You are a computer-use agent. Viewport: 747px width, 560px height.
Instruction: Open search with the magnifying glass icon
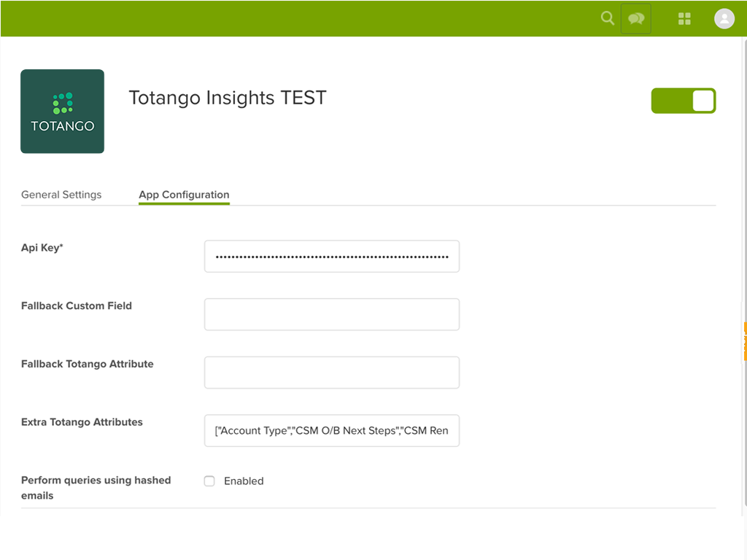pyautogui.click(x=607, y=18)
